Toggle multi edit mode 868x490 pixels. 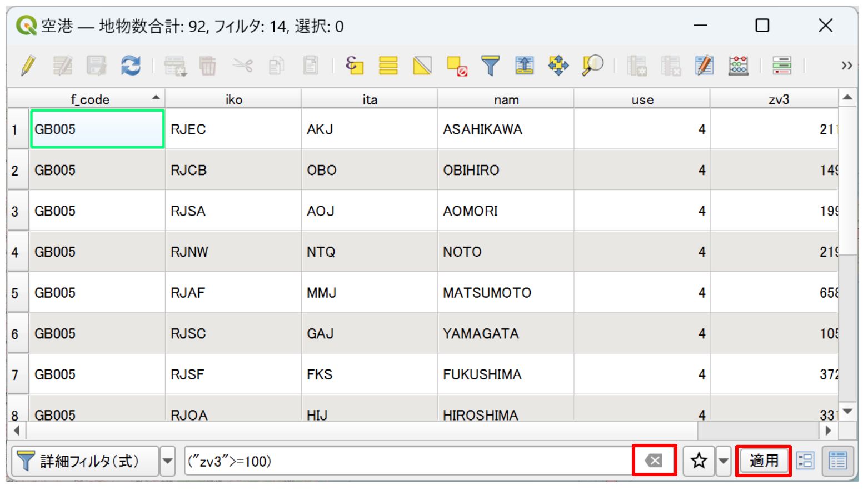(62, 66)
